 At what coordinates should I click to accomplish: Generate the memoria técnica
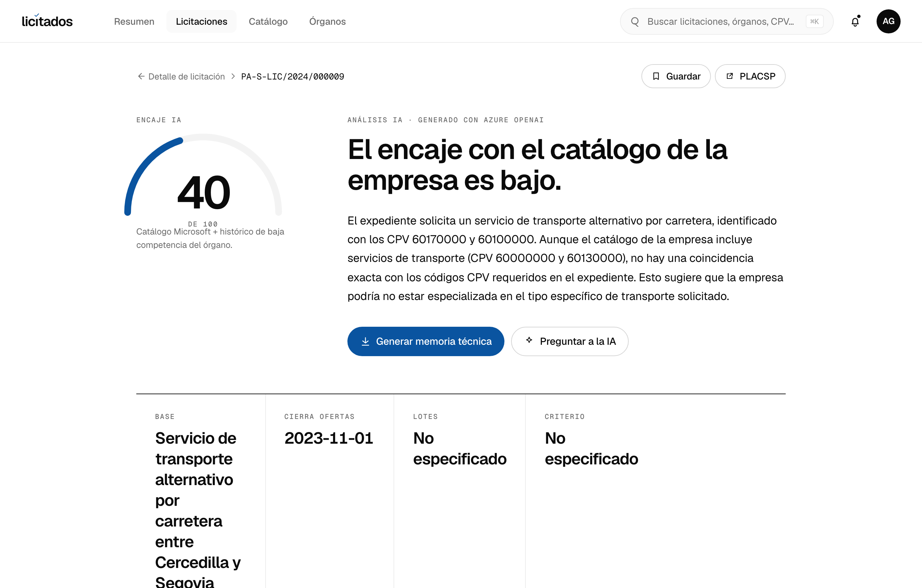tap(425, 341)
